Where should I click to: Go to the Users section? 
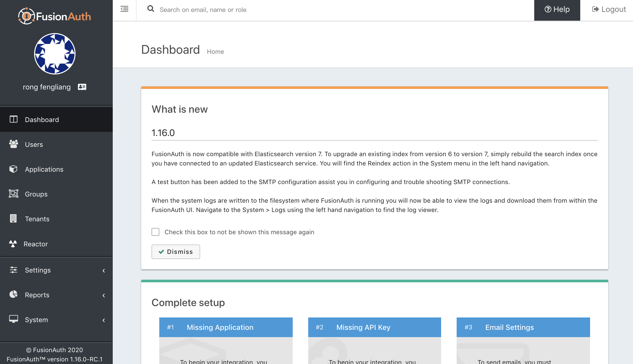pos(56,144)
